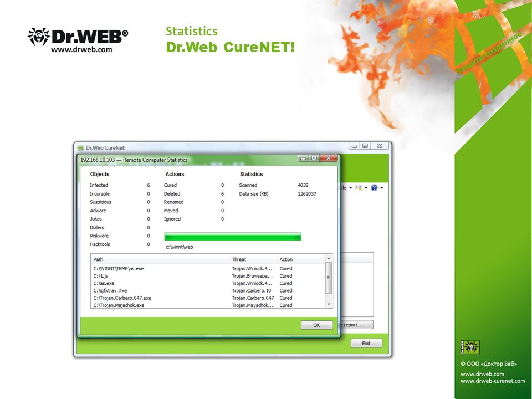532x399 pixels.
Task: Click Dr.Web CureNet spider title-bar icon
Action: [x=80, y=148]
